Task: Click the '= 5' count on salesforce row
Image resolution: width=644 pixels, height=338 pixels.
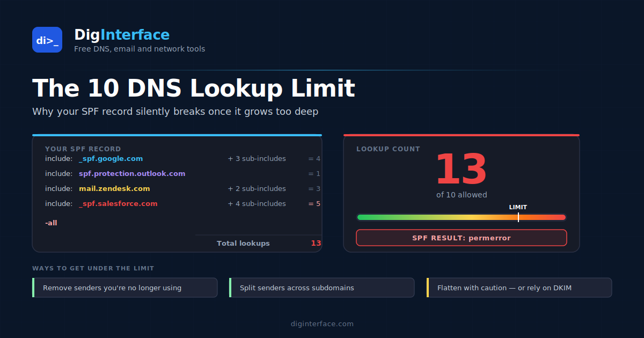Action: [x=314, y=204]
